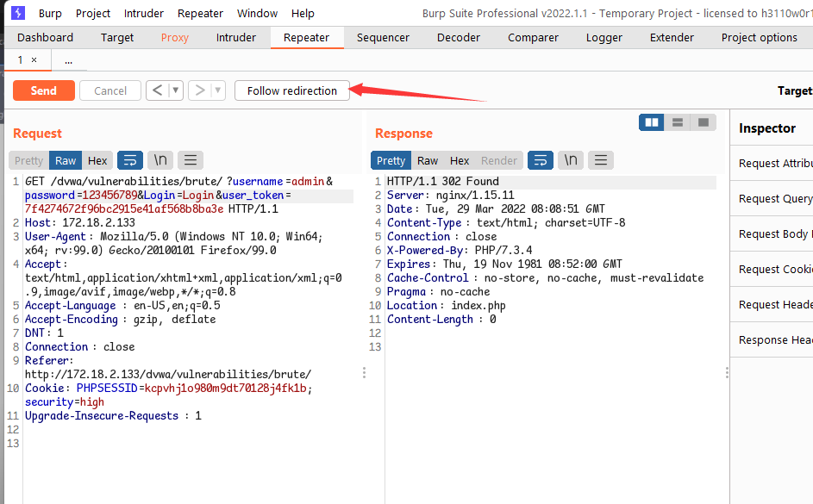Viewport: 813px width, 504px height.
Task: Expand Request Body section in Inspector
Action: coord(772,233)
